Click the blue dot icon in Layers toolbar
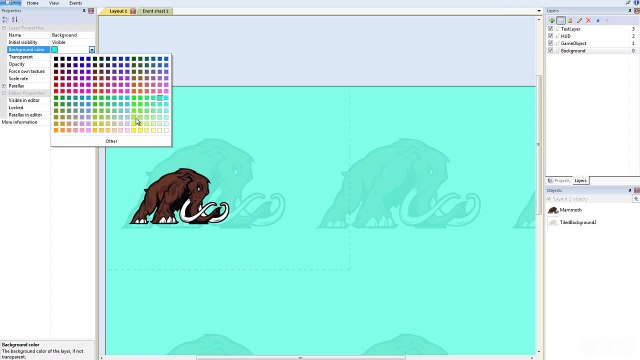This screenshot has width=640, height=360. pyautogui.click(x=598, y=20)
